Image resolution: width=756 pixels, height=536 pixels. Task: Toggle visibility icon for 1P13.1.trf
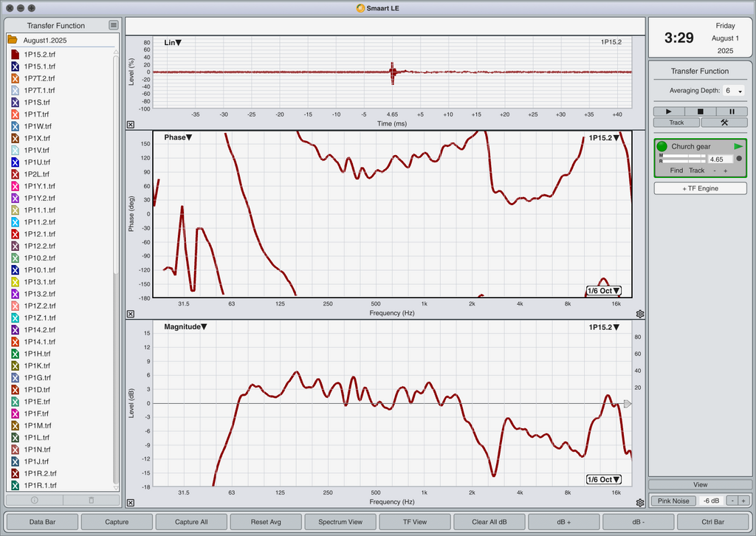tap(15, 282)
